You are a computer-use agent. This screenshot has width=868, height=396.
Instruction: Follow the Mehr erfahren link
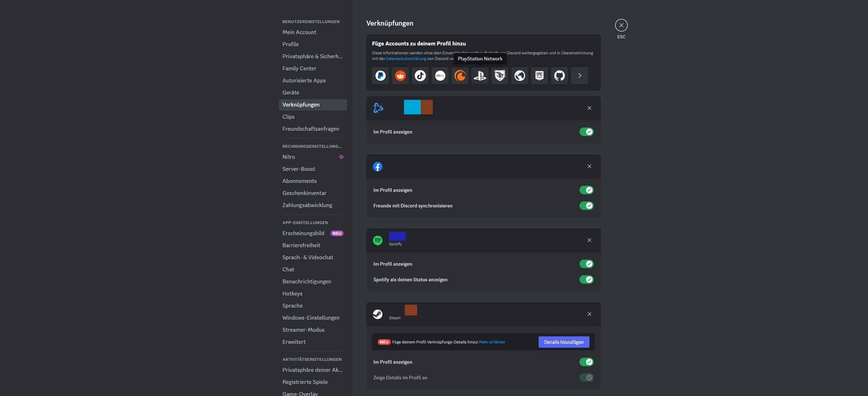click(x=492, y=342)
